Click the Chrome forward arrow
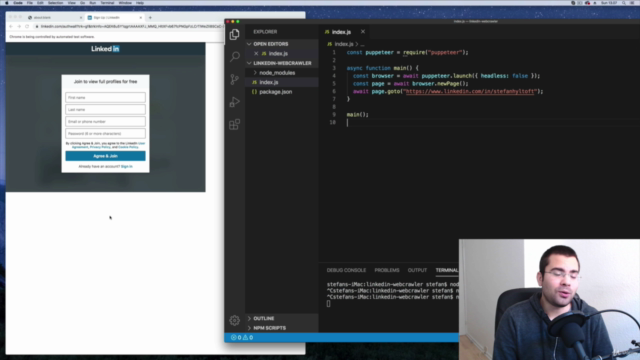Image resolution: width=640 pixels, height=360 pixels. tap(19, 27)
